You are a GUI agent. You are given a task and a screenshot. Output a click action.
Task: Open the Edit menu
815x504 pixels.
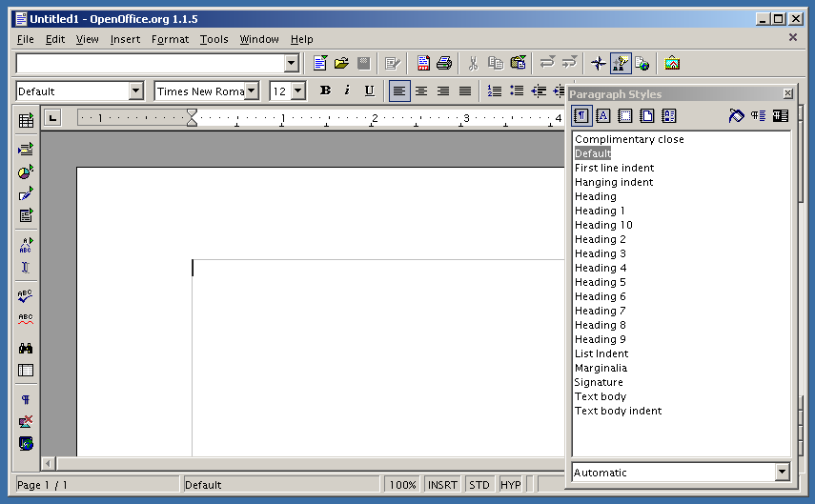tap(55, 39)
